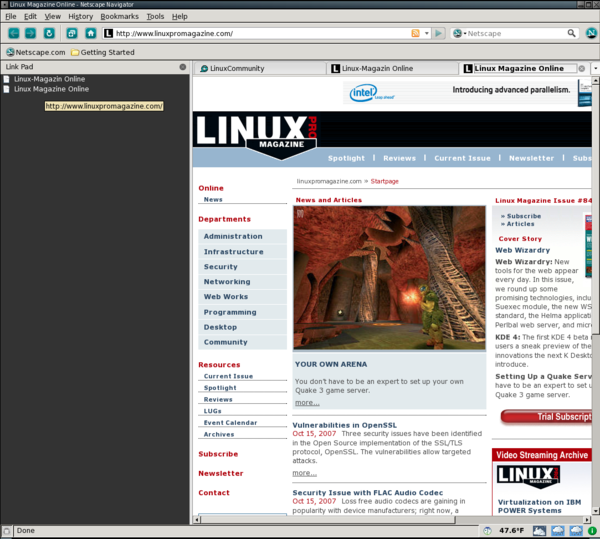Open the Programming department
600x539 pixels.
point(243,312)
